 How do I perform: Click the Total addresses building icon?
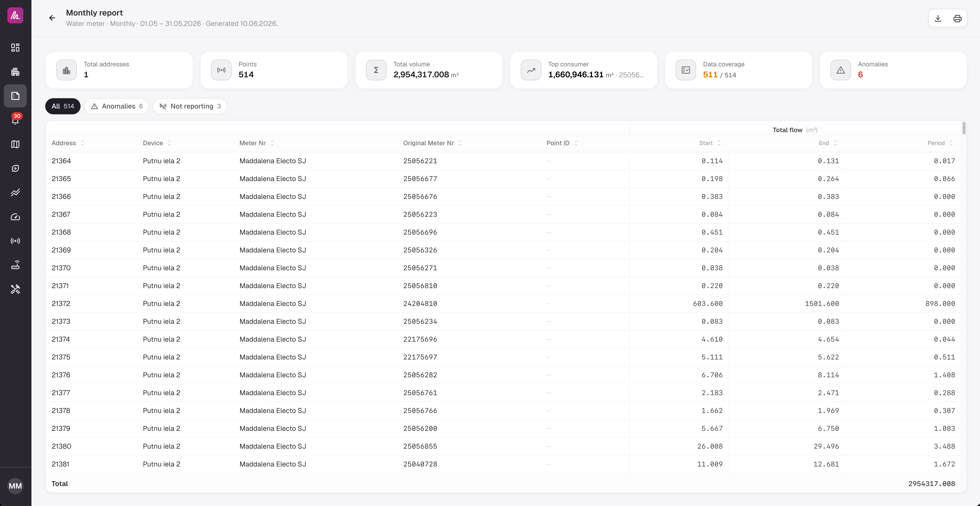pyautogui.click(x=67, y=70)
